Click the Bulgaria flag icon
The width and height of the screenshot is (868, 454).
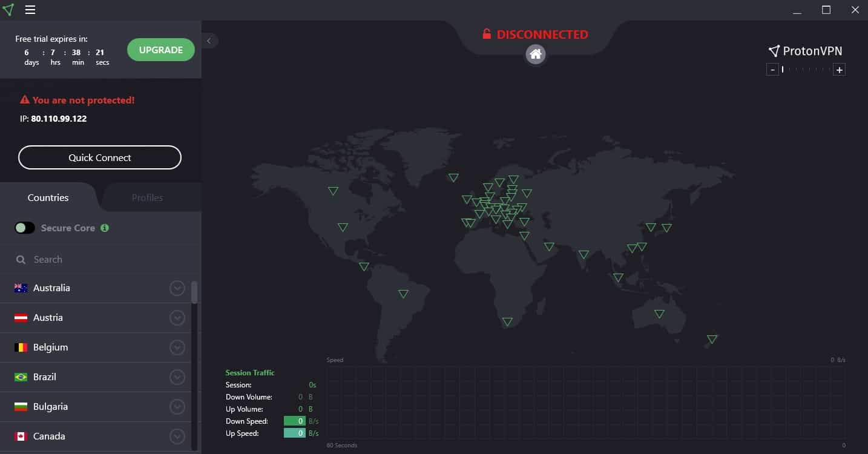point(21,407)
